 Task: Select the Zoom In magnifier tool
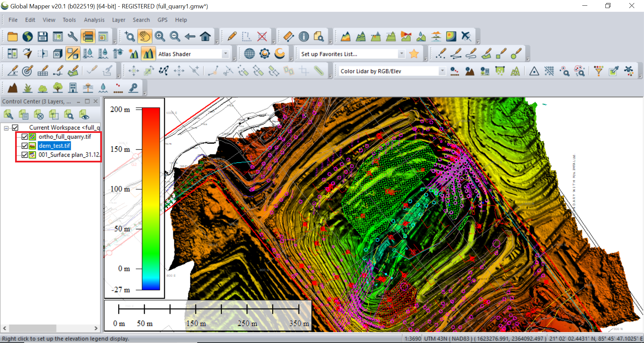pos(160,36)
